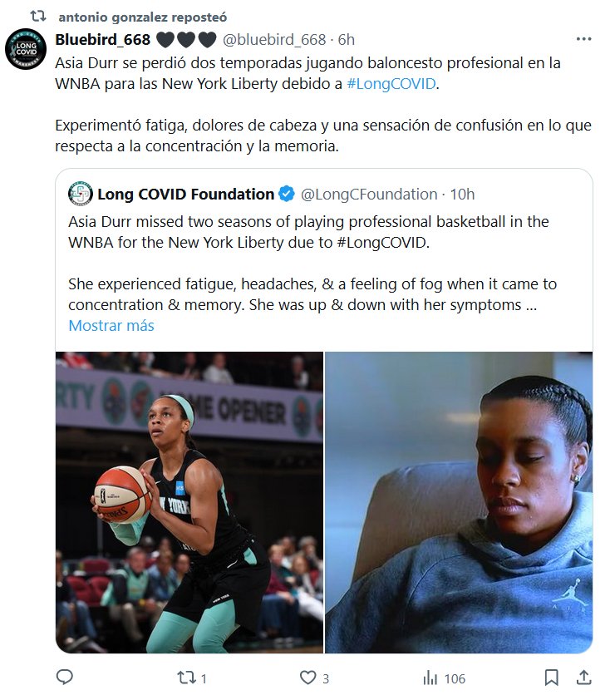Open the #LongCOVID hashtag link

pos(391,83)
